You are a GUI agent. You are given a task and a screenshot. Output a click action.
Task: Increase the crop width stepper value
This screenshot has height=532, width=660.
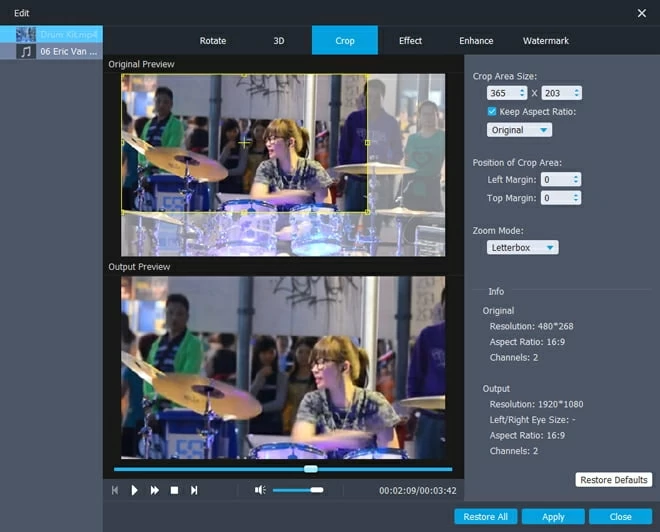[x=522, y=90]
